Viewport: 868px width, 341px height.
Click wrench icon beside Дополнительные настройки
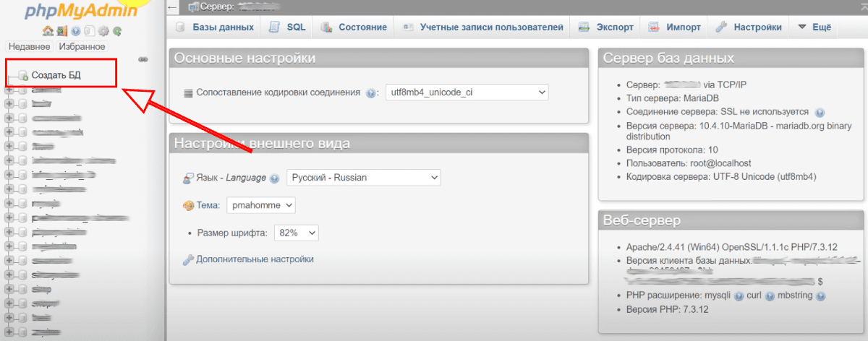(188, 259)
